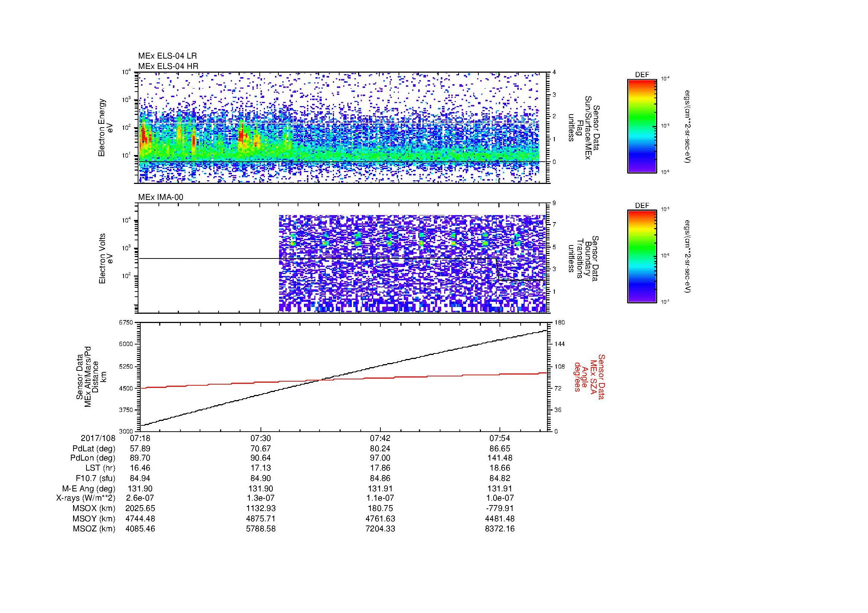868x613 pixels.
Task: Click the top DEF color bar for ELS
Action: tap(642, 126)
